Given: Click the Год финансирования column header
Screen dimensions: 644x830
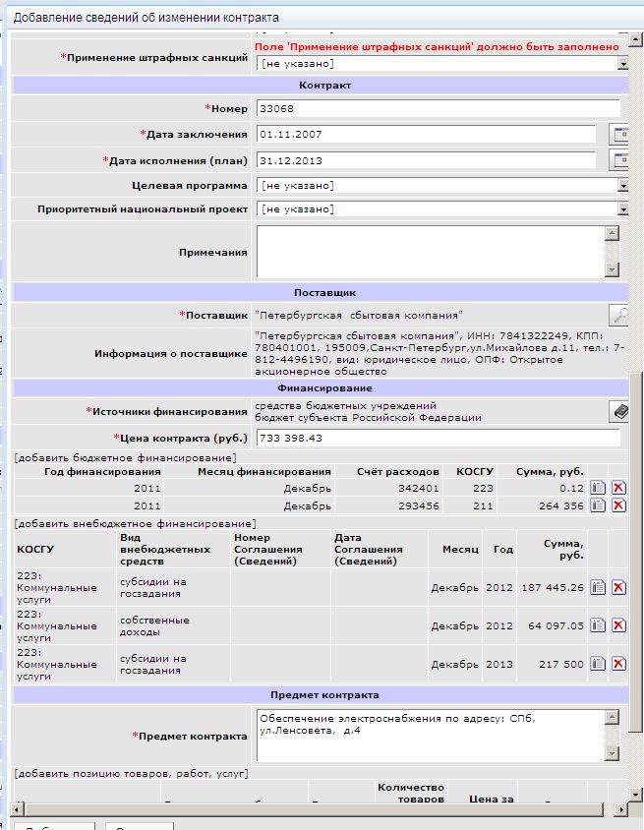Looking at the screenshot, I should point(102,471).
